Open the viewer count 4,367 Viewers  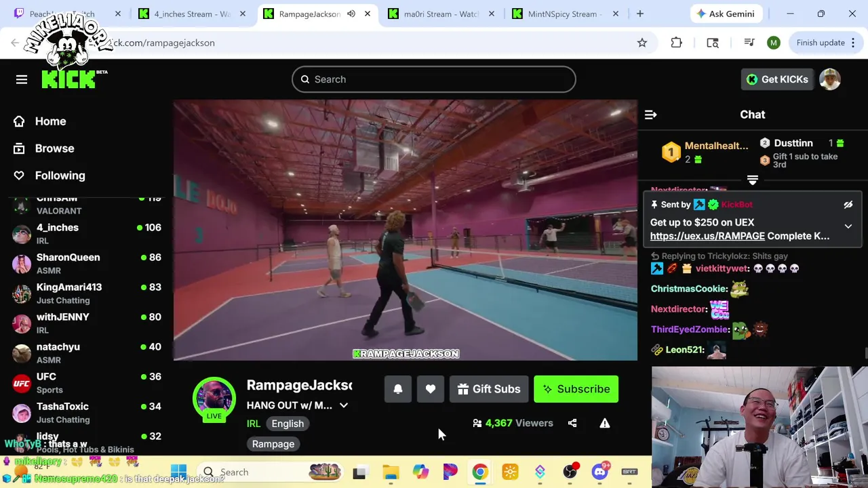(x=513, y=423)
